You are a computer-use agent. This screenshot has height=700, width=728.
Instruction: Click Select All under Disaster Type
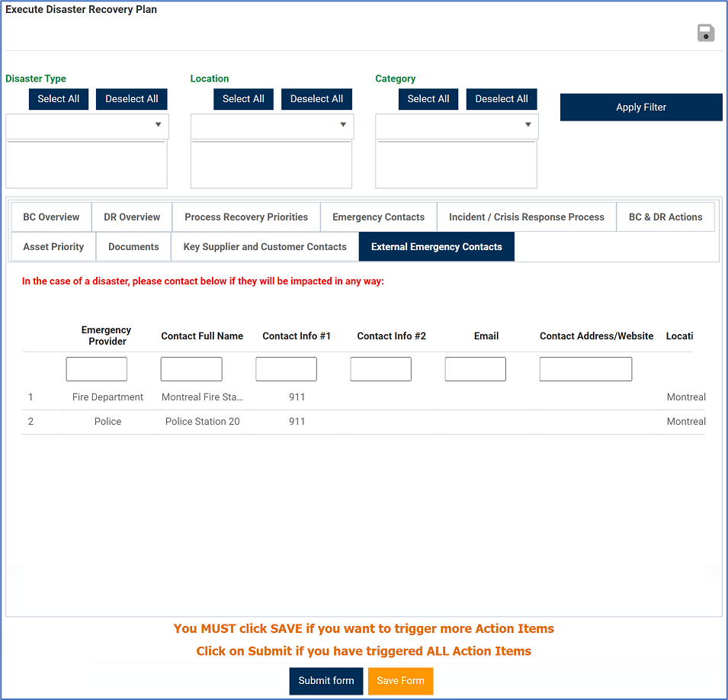(59, 99)
